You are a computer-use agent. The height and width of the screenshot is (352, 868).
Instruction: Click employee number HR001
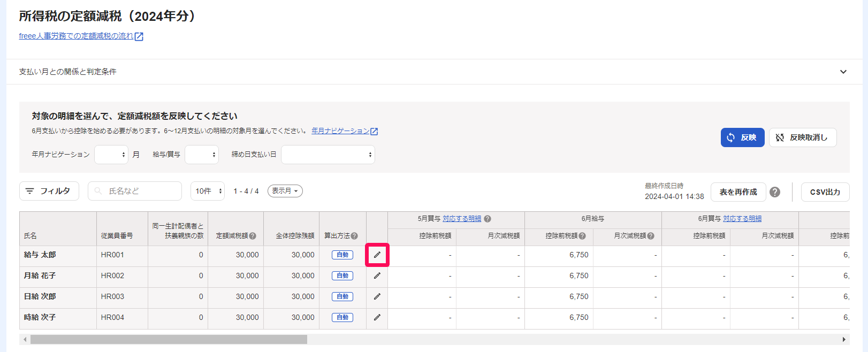(112, 255)
